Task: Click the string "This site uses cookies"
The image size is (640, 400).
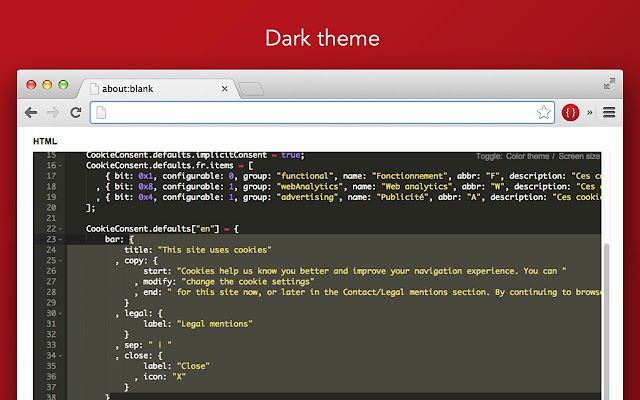Action: point(215,250)
